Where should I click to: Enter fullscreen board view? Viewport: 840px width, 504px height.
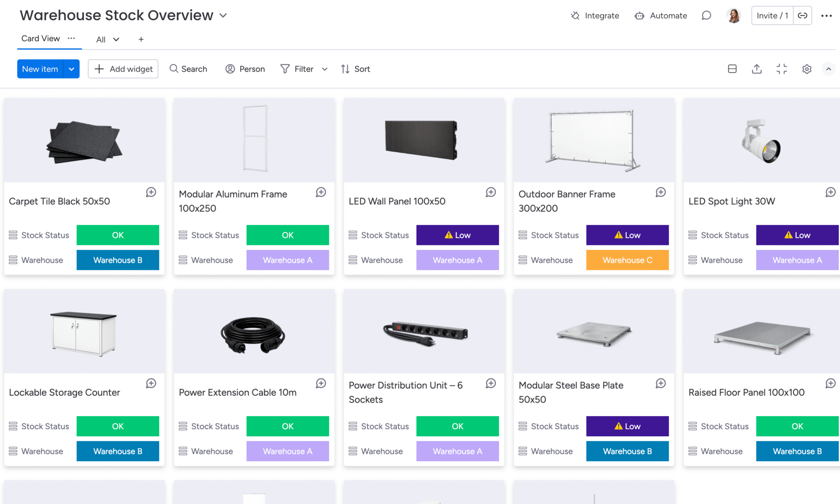click(782, 69)
